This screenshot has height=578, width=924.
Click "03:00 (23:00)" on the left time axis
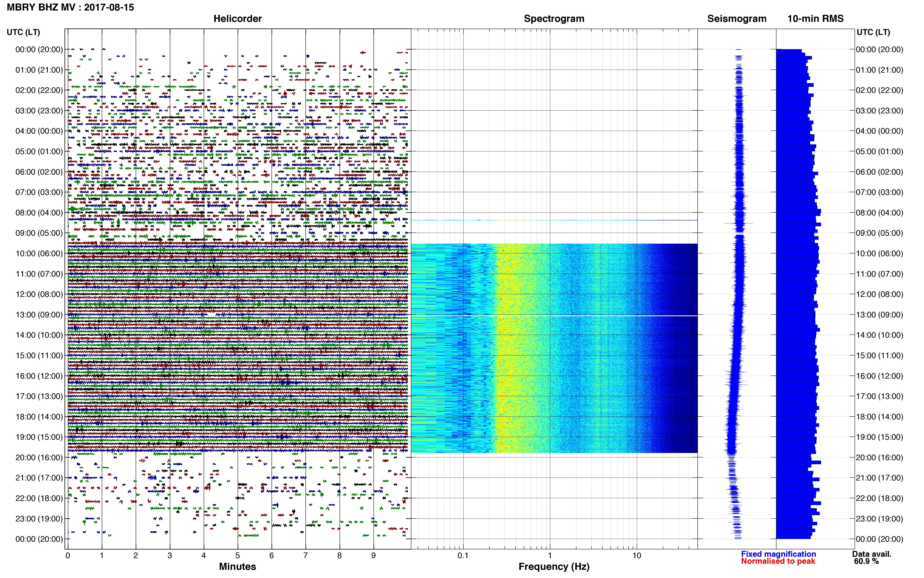[39, 111]
